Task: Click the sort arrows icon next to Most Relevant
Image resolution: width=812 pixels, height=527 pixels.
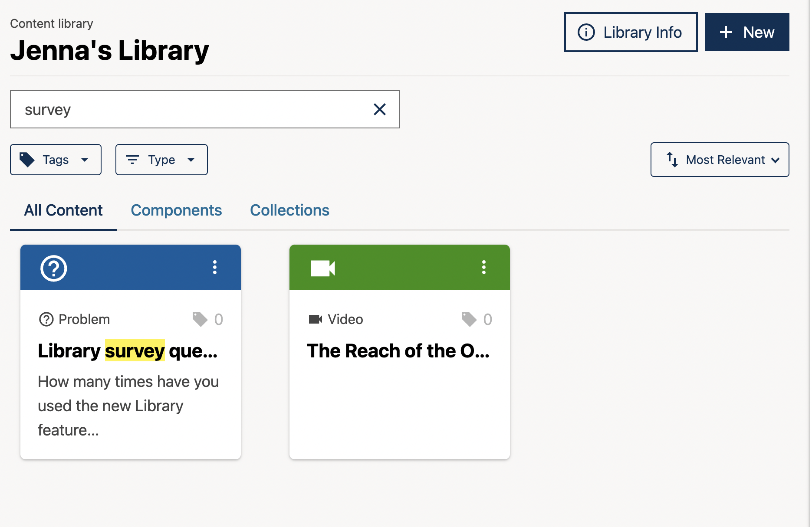Action: [672, 160]
